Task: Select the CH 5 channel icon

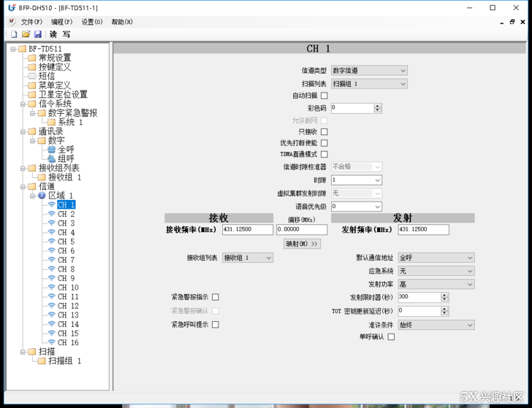Action: [x=51, y=242]
